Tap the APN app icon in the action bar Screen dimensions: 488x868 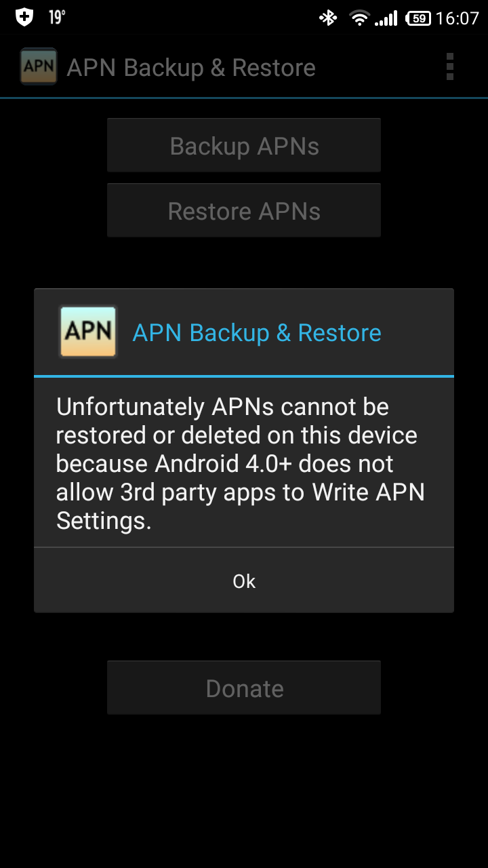click(39, 66)
